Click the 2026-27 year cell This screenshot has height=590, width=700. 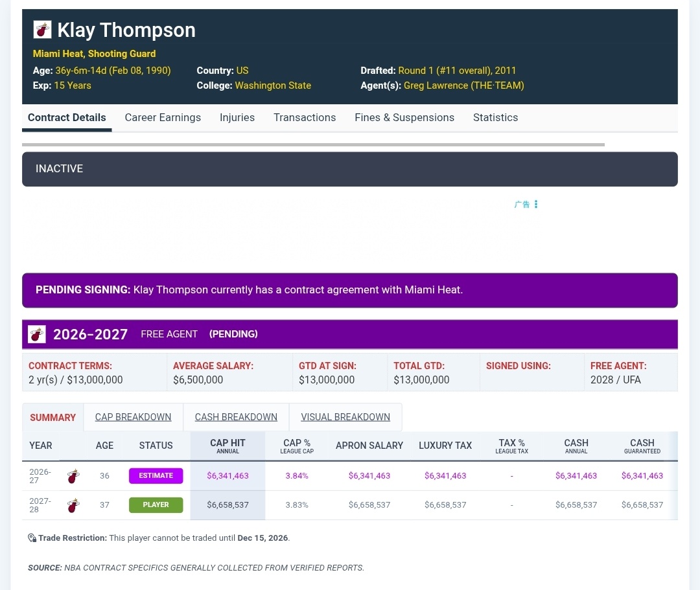tap(40, 476)
